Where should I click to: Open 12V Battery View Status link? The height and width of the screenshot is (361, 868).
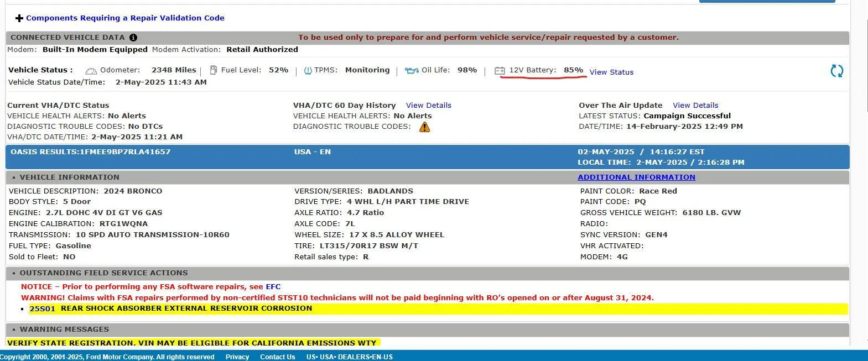coord(611,72)
